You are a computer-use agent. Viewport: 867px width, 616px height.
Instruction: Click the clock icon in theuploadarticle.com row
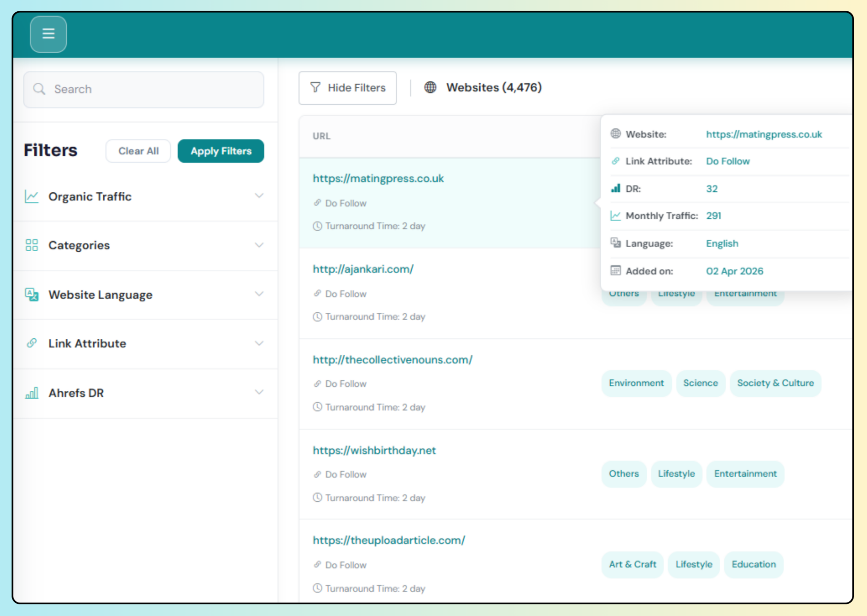(318, 588)
